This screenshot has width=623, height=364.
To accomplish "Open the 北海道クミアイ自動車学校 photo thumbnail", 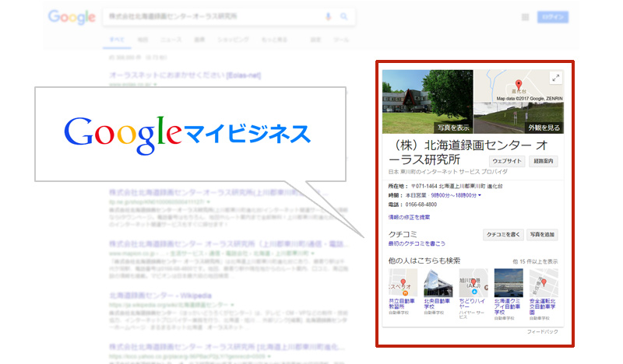I will 509,282.
